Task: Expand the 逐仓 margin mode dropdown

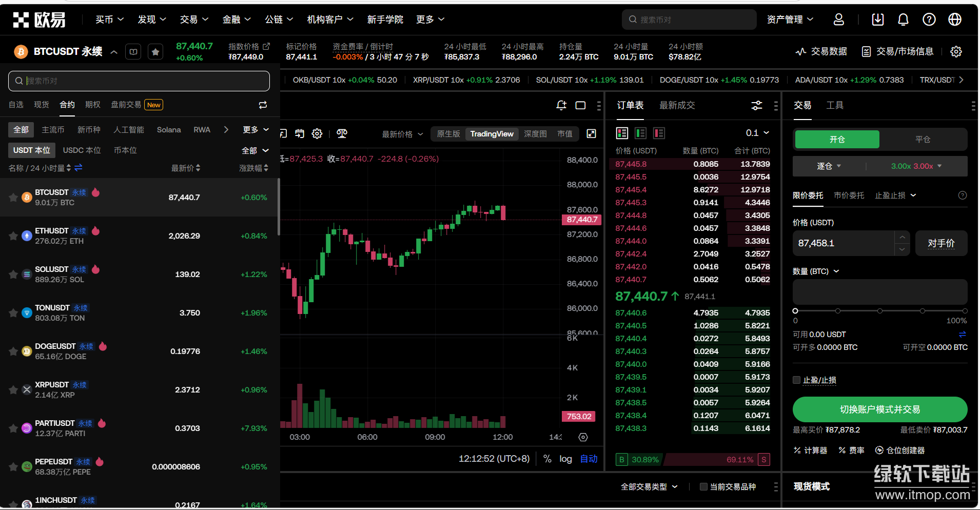Action: (829, 166)
